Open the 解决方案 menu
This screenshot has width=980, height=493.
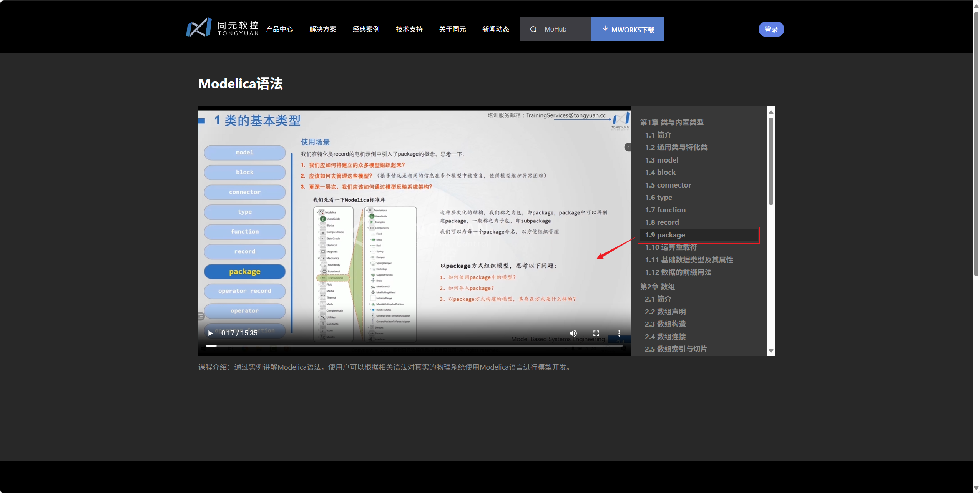(323, 29)
